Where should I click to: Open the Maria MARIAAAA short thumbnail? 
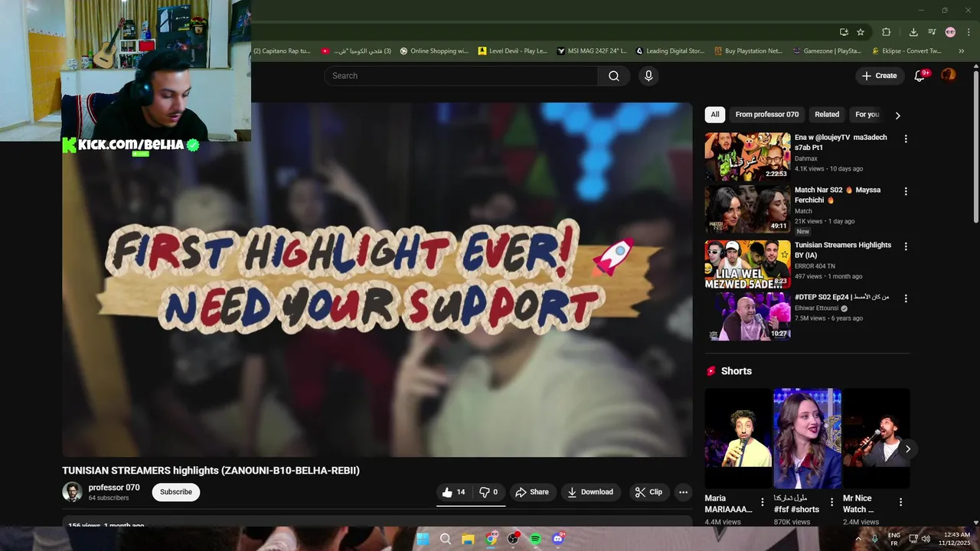coord(738,439)
